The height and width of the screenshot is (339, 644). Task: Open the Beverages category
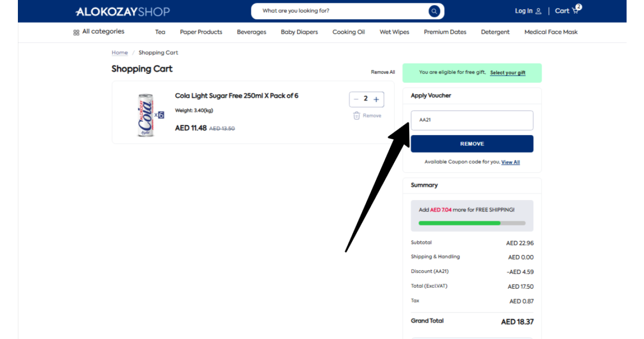coord(251,32)
